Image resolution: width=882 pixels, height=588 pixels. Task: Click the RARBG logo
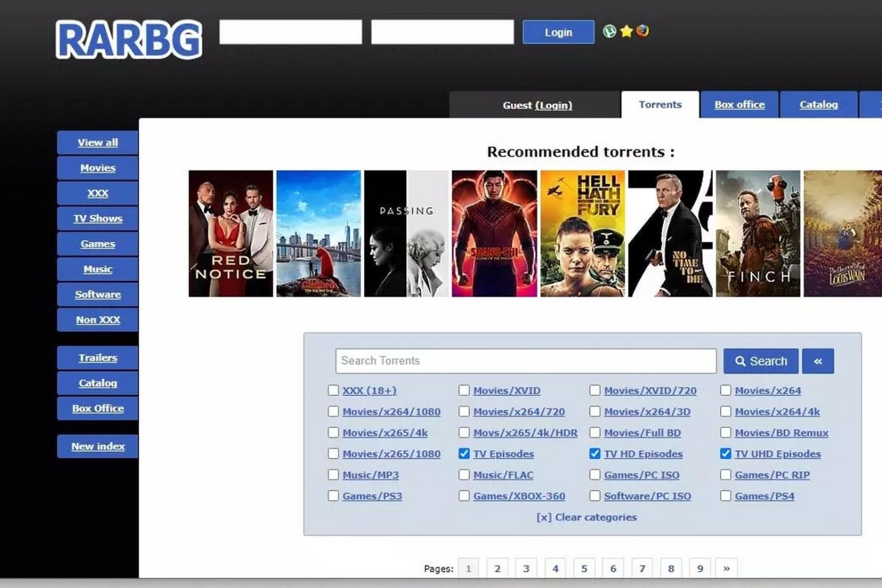[x=129, y=40]
